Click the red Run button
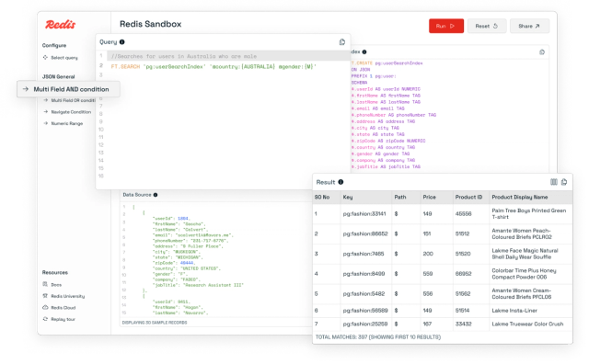 (x=446, y=27)
